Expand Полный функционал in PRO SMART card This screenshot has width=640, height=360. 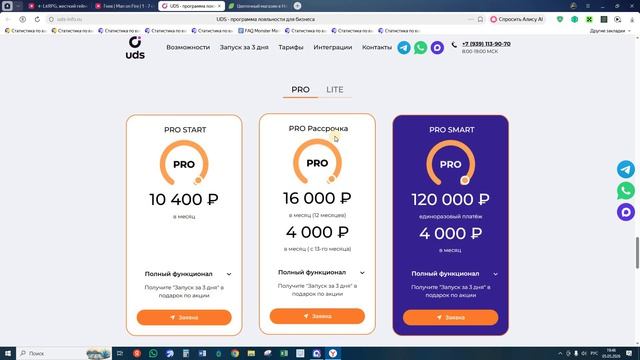455,273
